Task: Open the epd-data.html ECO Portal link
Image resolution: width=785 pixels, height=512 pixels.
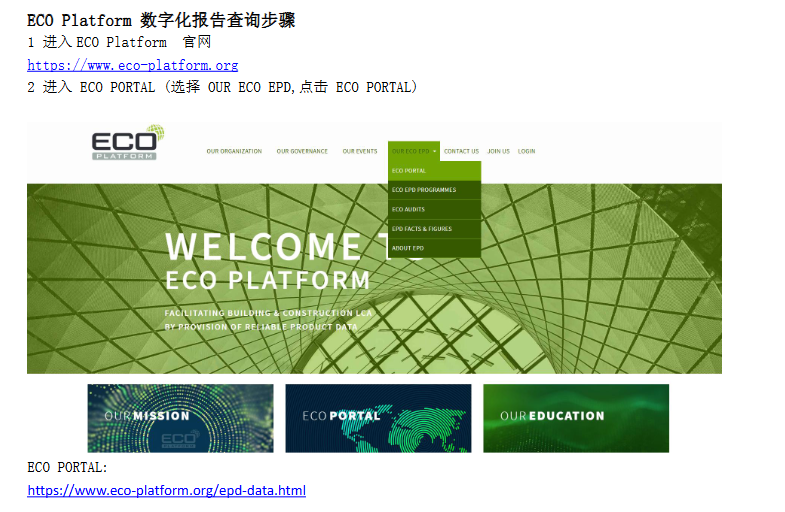Action: (167, 490)
